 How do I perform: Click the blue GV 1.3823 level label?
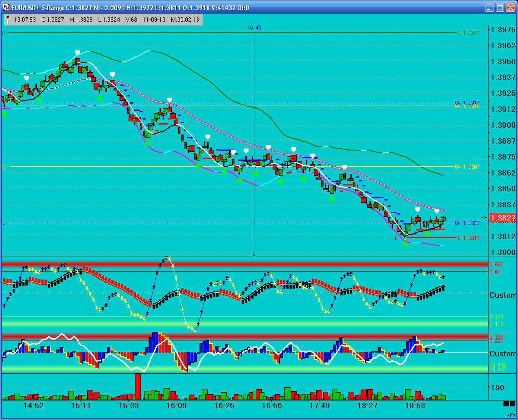click(x=467, y=223)
